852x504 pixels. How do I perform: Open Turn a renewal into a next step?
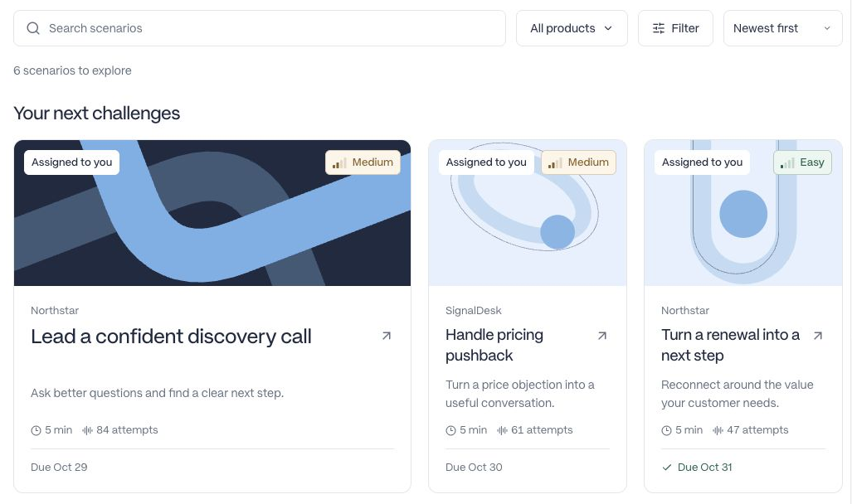tap(730, 345)
